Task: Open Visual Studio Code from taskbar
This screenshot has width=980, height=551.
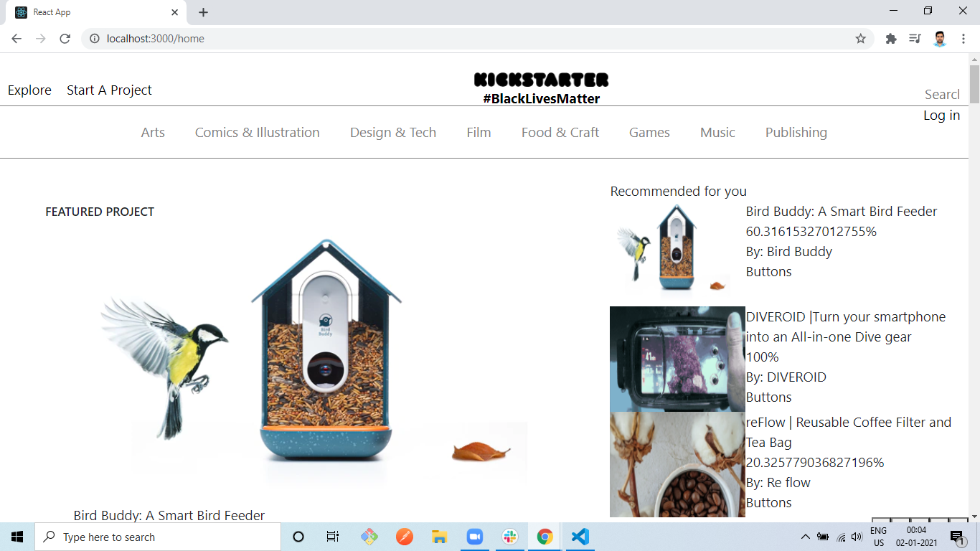Action: click(580, 537)
